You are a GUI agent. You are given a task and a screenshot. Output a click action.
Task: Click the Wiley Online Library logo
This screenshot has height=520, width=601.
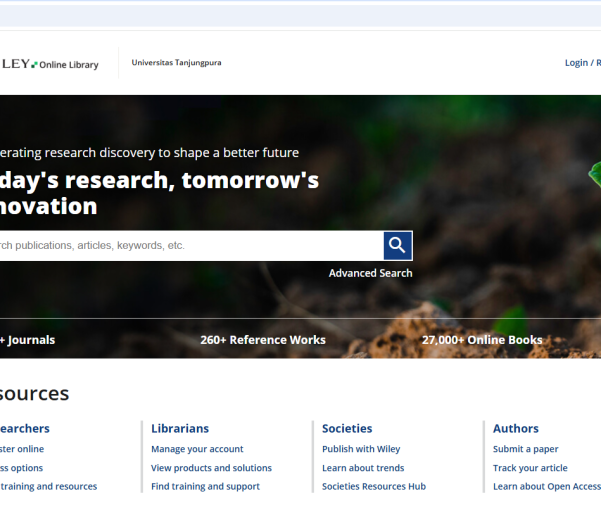50,64
